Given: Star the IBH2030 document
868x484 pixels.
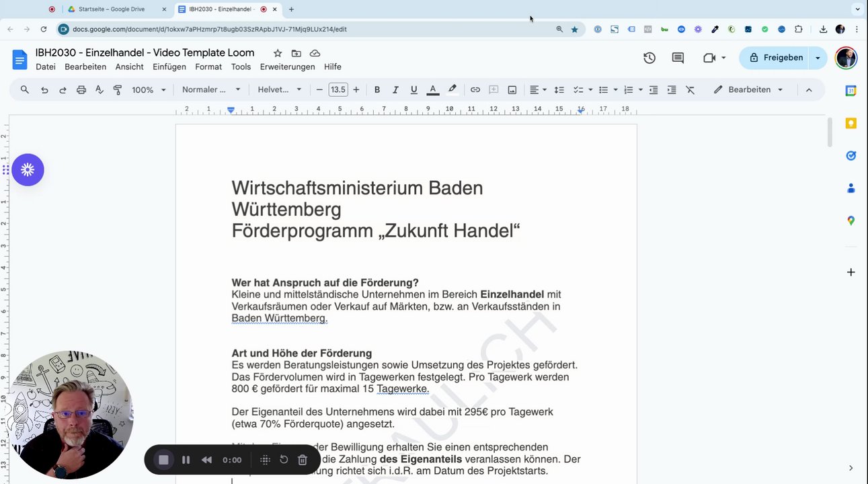Looking at the screenshot, I should 278,53.
